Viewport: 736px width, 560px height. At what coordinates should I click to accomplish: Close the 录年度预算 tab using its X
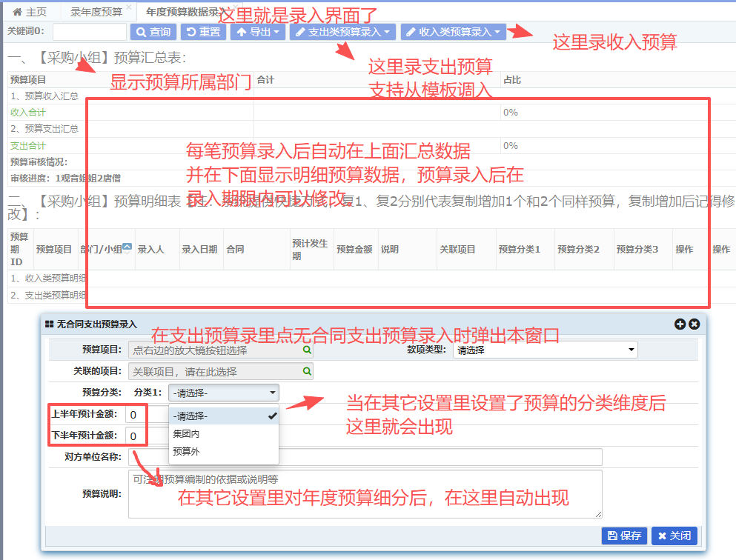(x=129, y=7)
